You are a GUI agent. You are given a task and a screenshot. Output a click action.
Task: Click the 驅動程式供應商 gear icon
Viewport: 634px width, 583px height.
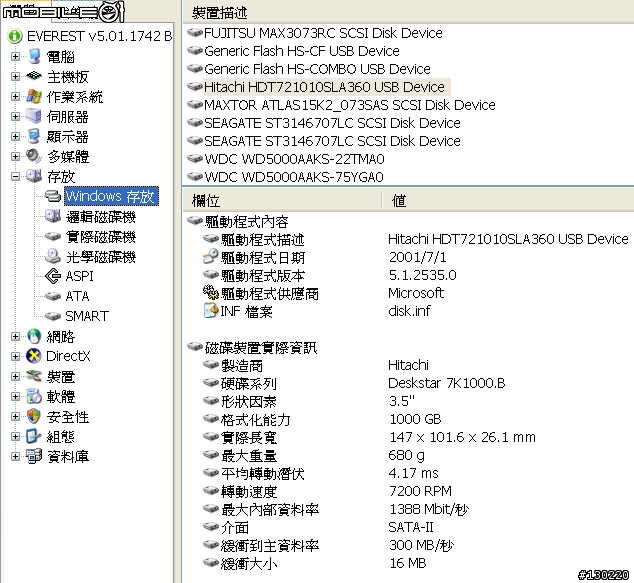211,293
